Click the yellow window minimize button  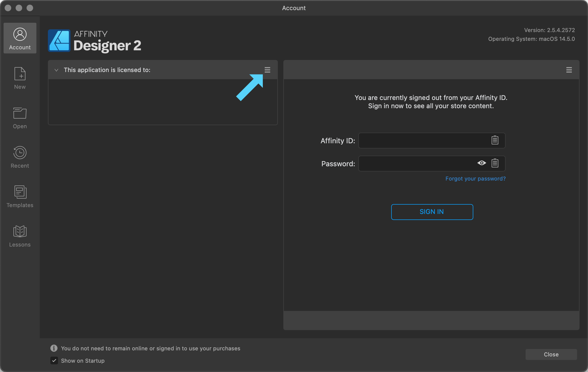(x=19, y=8)
